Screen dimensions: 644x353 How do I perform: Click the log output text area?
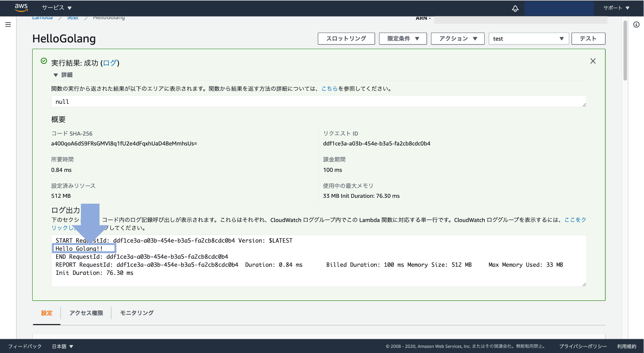319,261
